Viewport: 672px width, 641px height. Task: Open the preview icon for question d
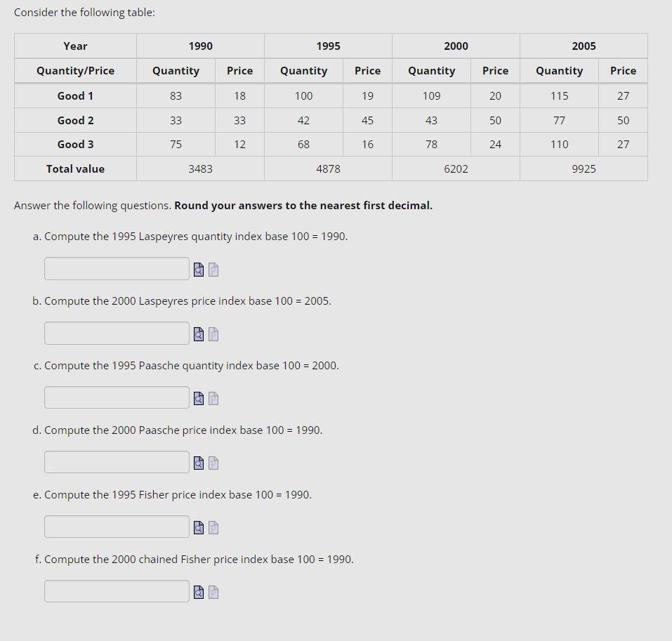point(197,462)
